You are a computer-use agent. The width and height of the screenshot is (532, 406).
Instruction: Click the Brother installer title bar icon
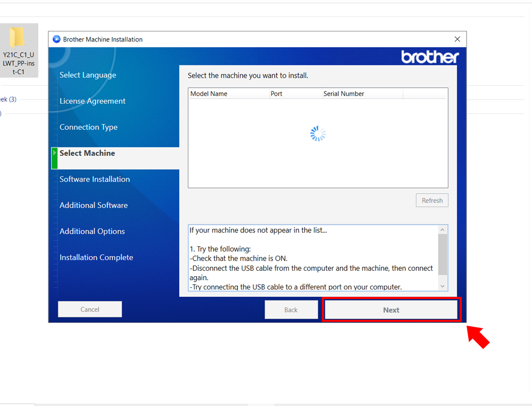[57, 39]
